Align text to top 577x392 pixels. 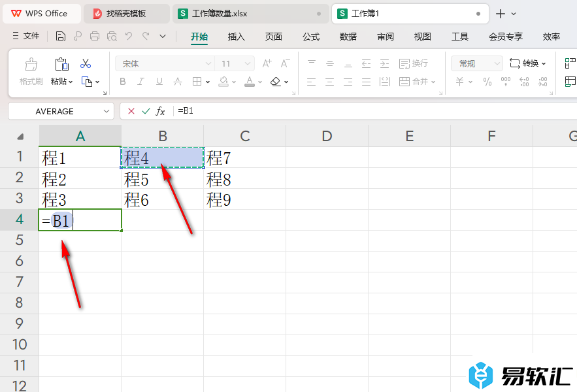(312, 63)
